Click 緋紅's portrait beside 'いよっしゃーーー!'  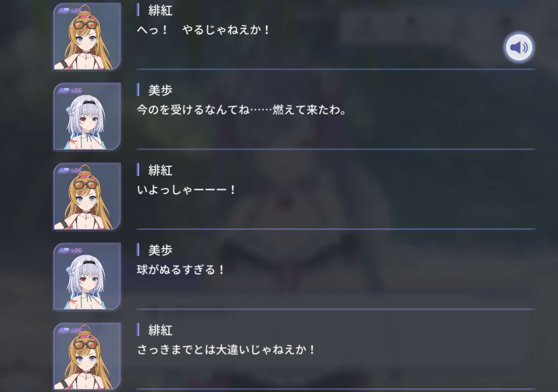(87, 196)
